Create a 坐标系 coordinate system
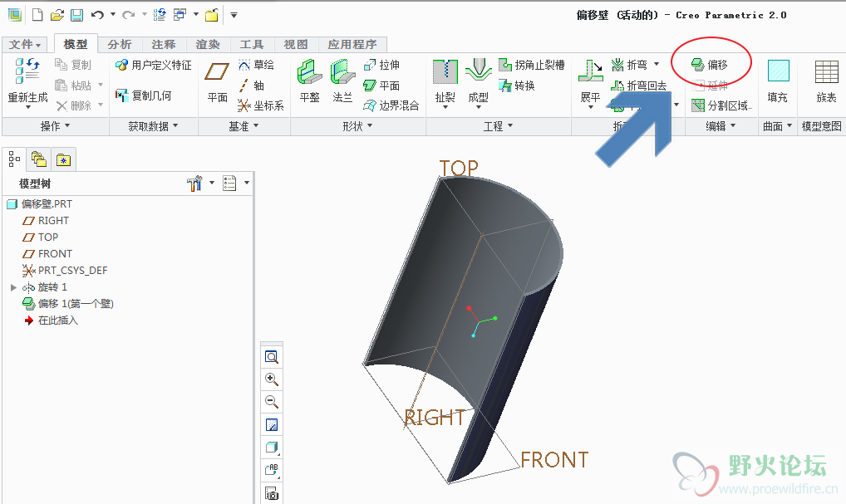The image size is (846, 504). coord(261,105)
